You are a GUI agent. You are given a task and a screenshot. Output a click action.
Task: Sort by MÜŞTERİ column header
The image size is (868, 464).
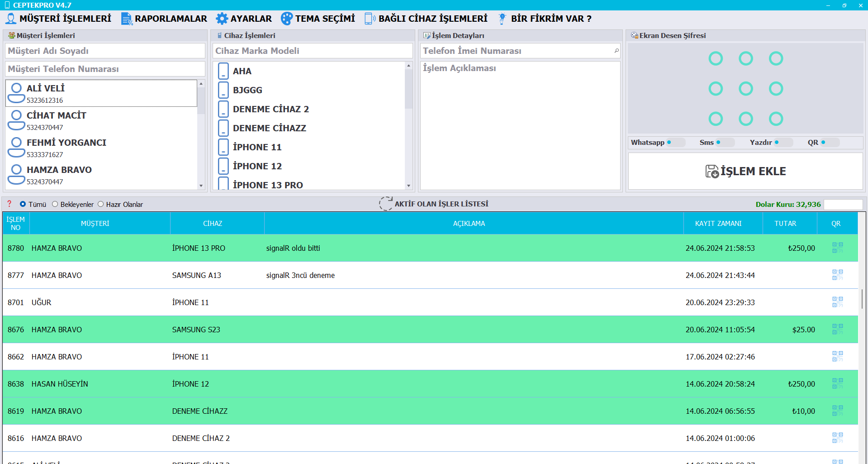95,223
